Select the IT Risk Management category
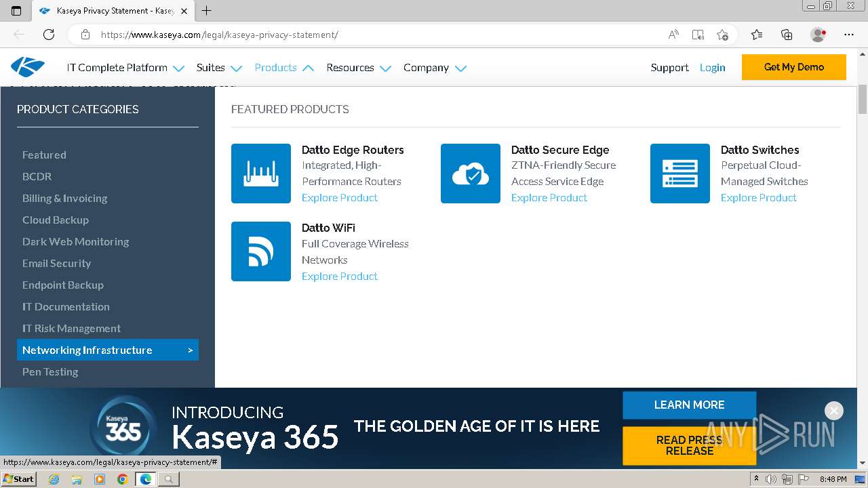The image size is (868, 488). click(71, 328)
